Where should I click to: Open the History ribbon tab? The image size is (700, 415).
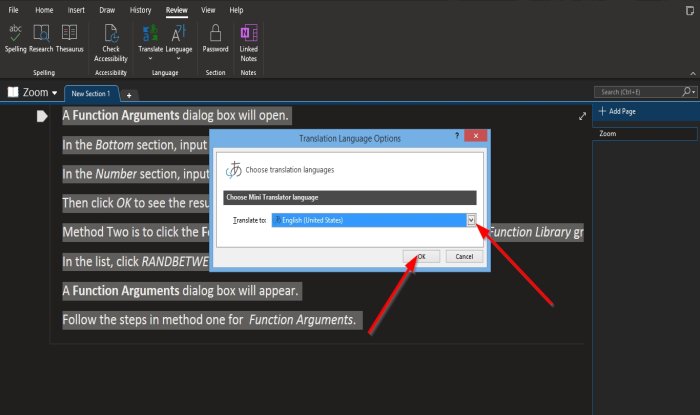[x=141, y=9]
